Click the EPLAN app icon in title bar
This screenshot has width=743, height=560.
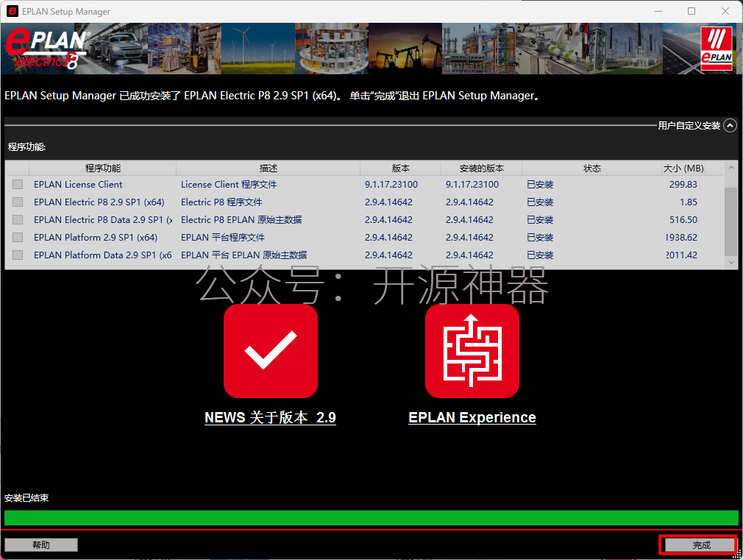coord(13,11)
